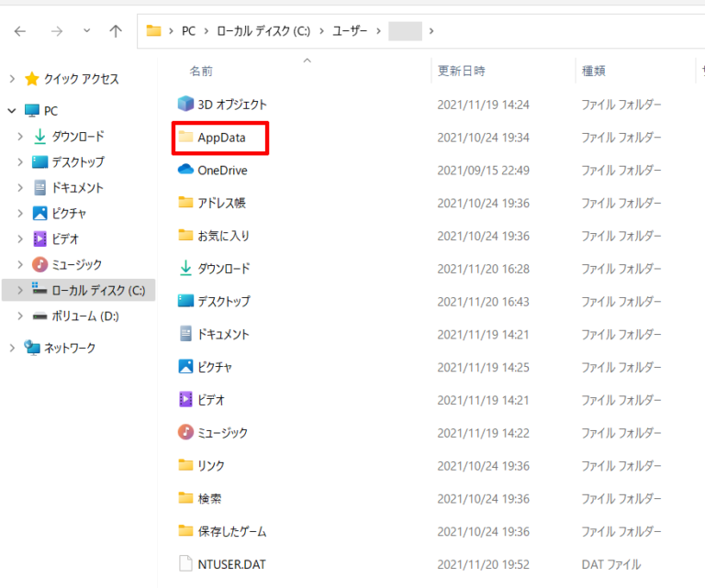Open デスクトップ in the navigation pane
The image size is (705, 588).
point(77,162)
